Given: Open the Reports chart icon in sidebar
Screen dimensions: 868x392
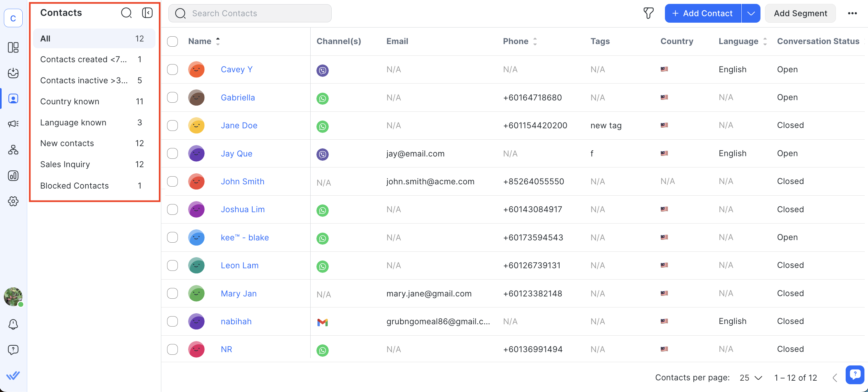Looking at the screenshot, I should (13, 176).
